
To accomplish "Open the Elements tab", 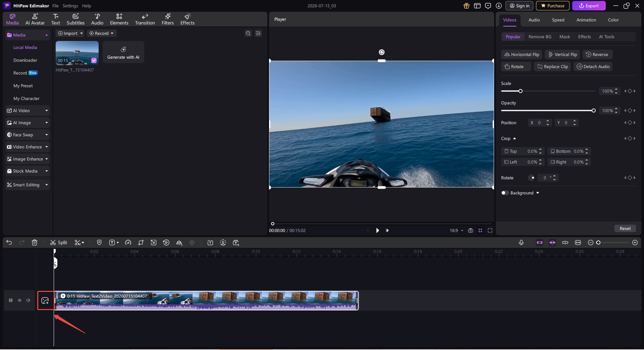I will click(x=119, y=19).
